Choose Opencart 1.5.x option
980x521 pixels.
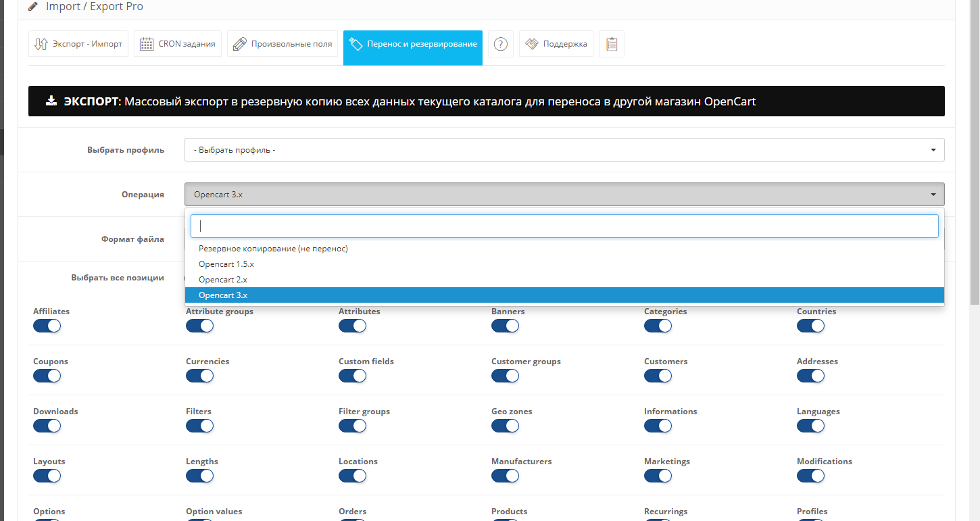coord(564,264)
